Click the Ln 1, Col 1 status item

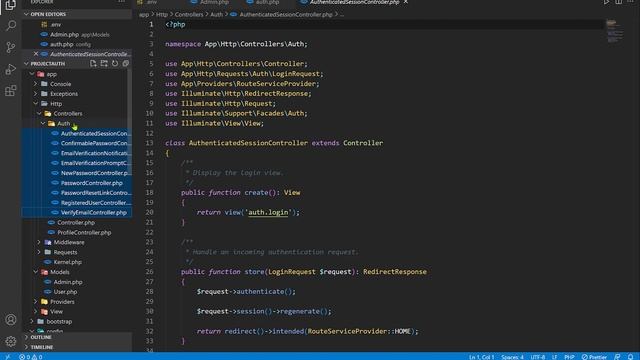[x=481, y=357]
